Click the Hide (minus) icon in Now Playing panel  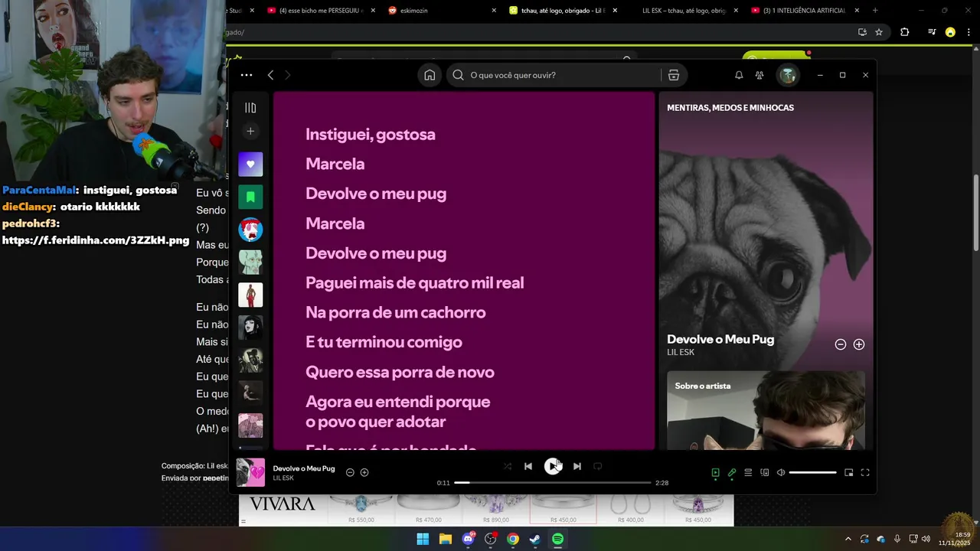(x=840, y=344)
